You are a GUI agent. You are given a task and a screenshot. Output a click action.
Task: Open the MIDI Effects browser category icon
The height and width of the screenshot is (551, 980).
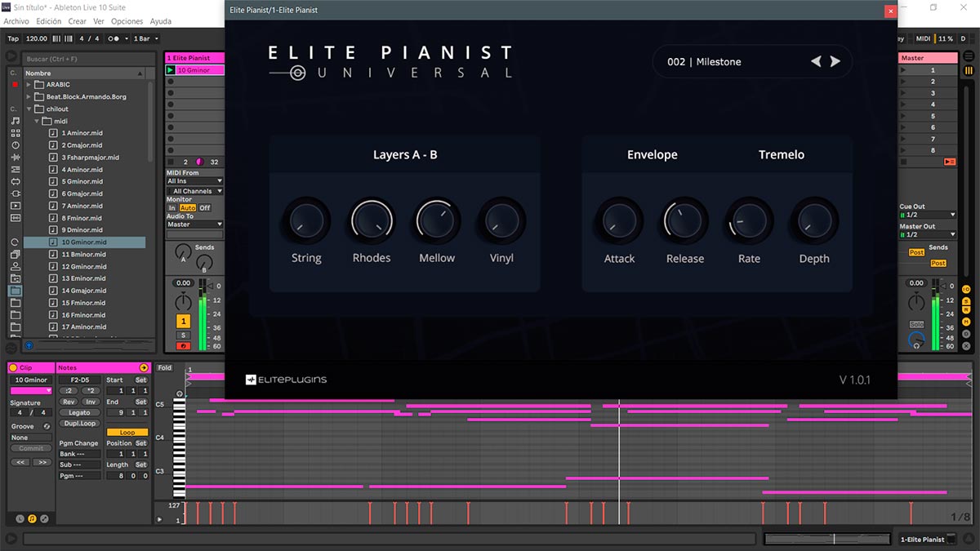[15, 169]
